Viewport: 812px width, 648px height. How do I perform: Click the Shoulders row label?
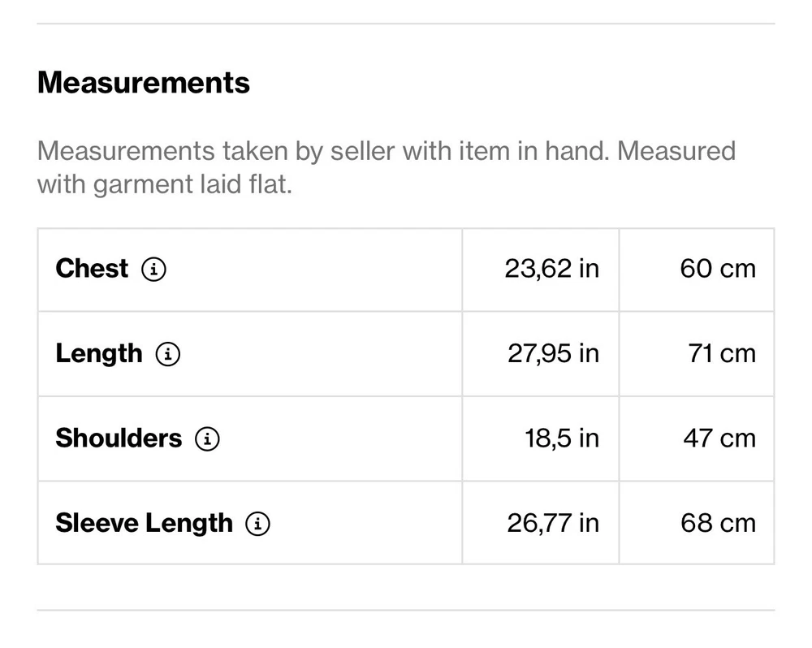pos(119,438)
